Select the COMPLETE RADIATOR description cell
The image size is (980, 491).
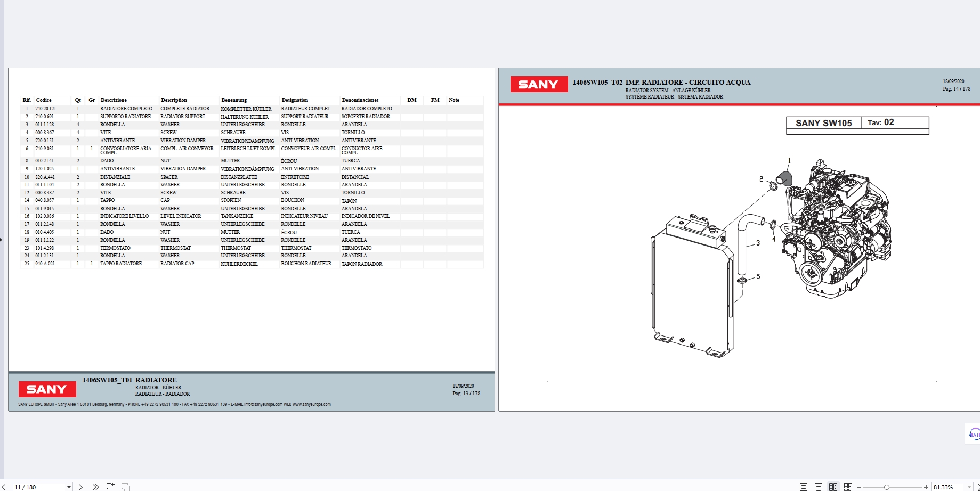coord(185,109)
